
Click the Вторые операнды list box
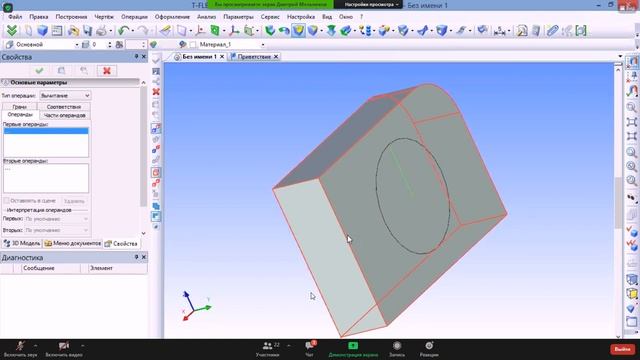pyautogui.click(x=46, y=178)
